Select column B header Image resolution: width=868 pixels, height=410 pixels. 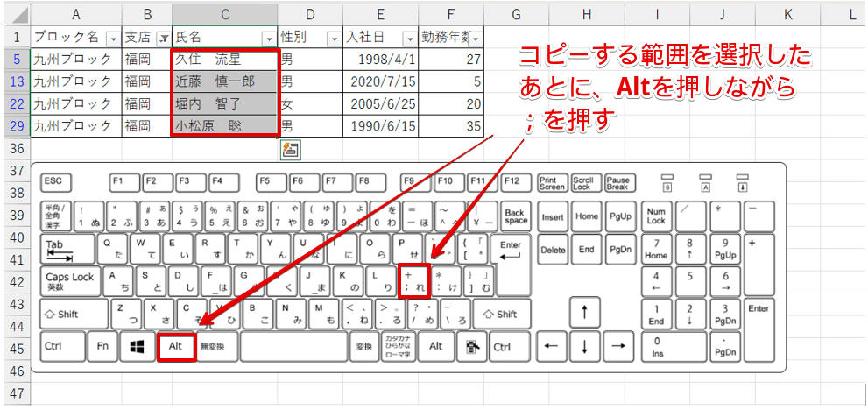tap(147, 15)
